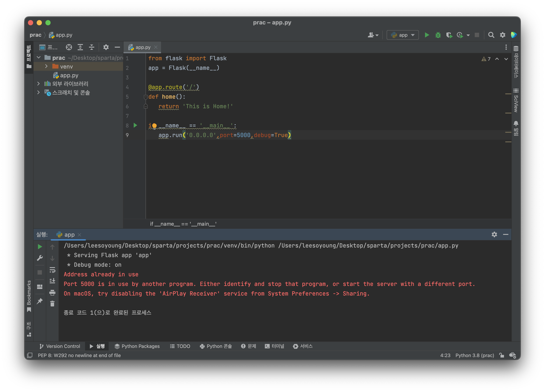This screenshot has width=545, height=392.
Task: Click the 4:23 cursor position indicator
Action: point(445,355)
